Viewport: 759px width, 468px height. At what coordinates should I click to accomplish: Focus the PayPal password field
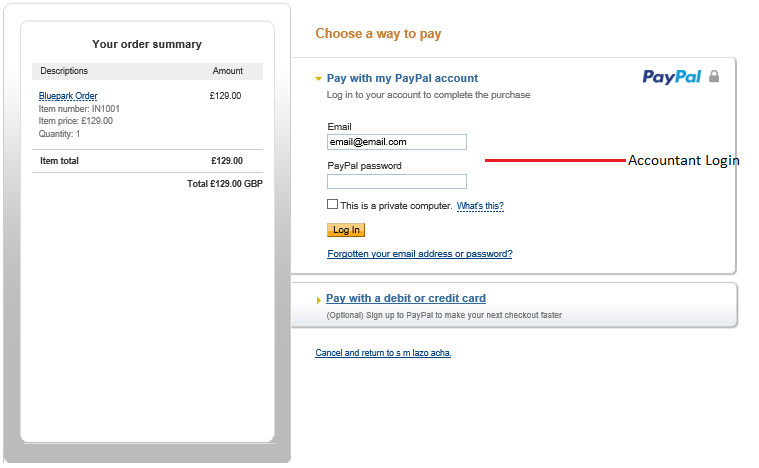tap(397, 181)
